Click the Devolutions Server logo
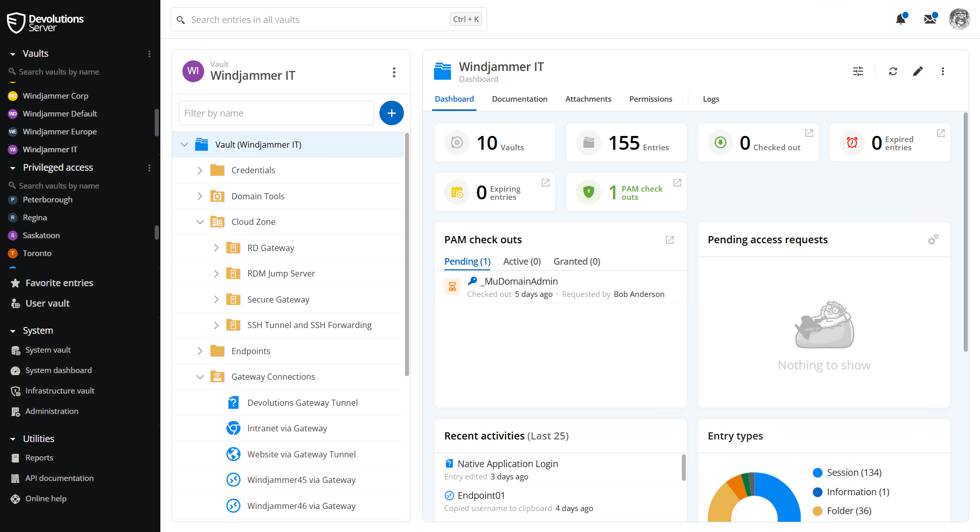 pos(45,22)
